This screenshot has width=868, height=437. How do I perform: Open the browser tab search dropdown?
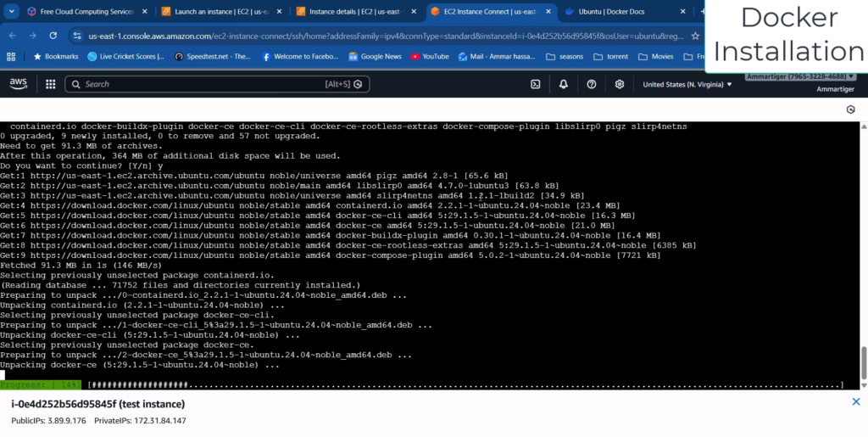tap(11, 11)
